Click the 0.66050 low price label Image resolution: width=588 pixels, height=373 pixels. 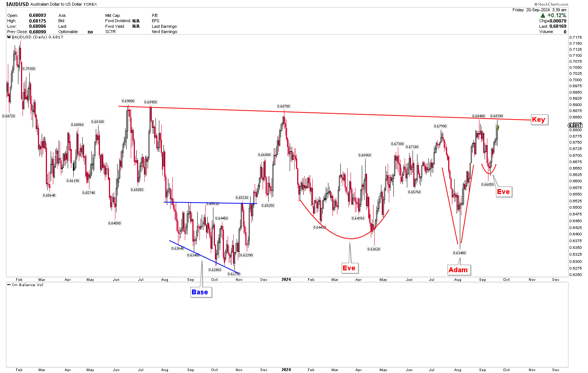(488, 185)
